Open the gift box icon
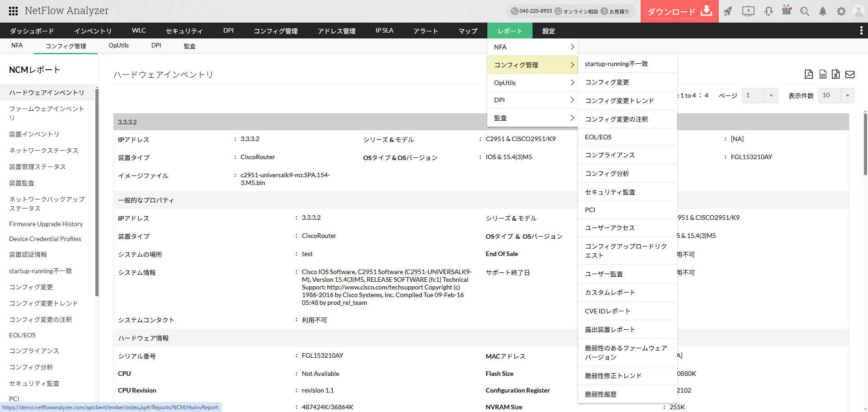Image resolution: width=868 pixels, height=412 pixels. [x=787, y=10]
